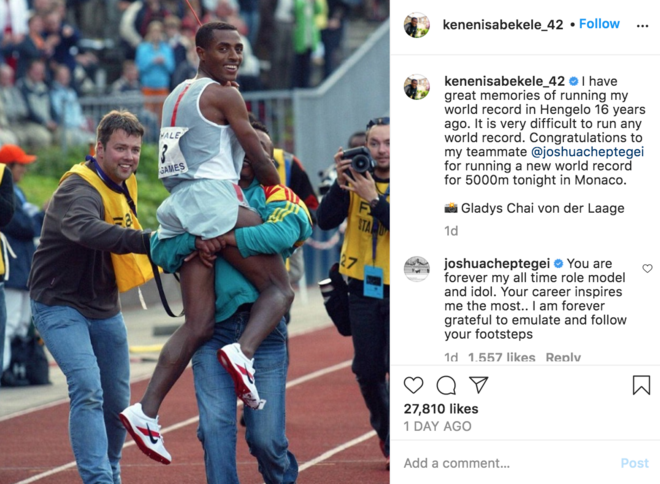Click the header profile picture of kenenisabekele_42
Image resolution: width=660 pixels, height=484 pixels.
[x=417, y=25]
